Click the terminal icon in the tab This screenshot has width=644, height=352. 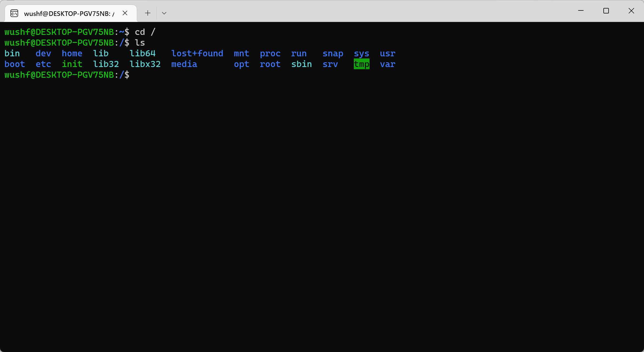pos(14,13)
